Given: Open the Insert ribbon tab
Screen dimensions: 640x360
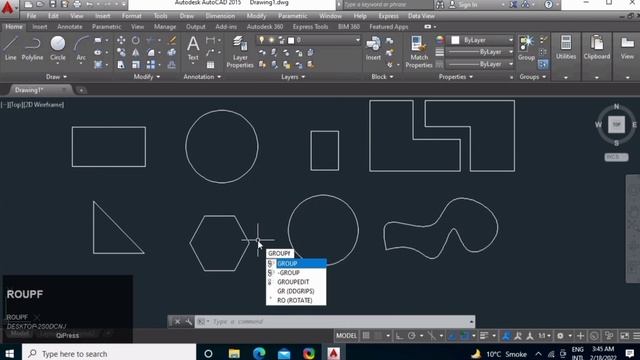Looking at the screenshot, I should point(40,27).
